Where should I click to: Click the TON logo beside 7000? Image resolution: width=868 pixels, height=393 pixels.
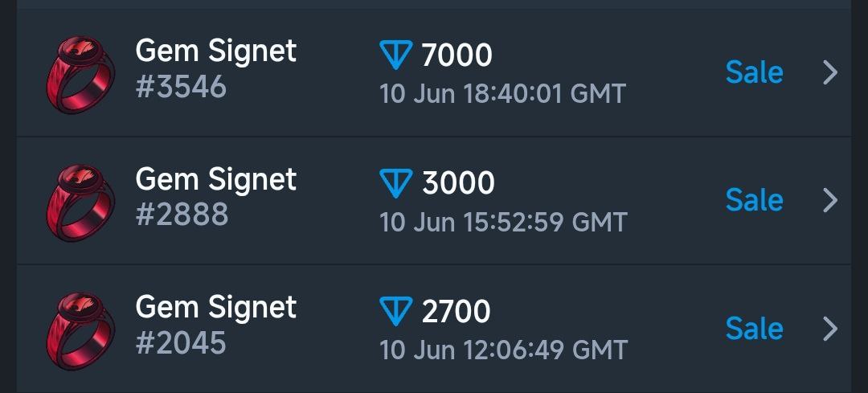[395, 55]
